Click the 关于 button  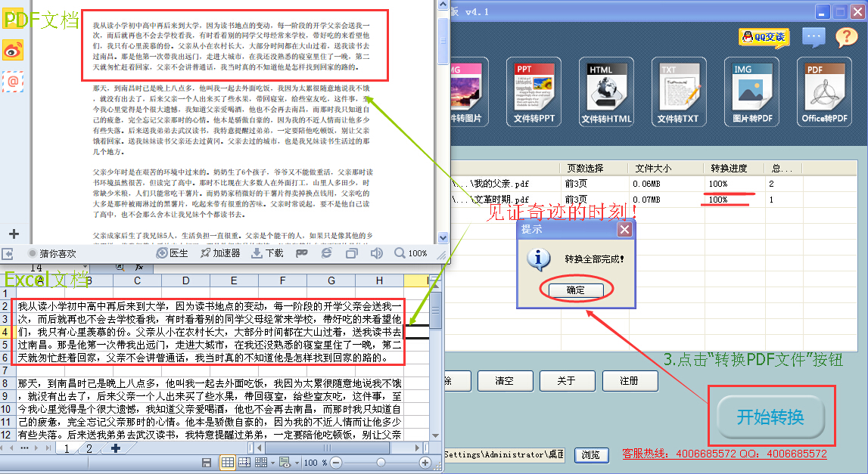(567, 381)
